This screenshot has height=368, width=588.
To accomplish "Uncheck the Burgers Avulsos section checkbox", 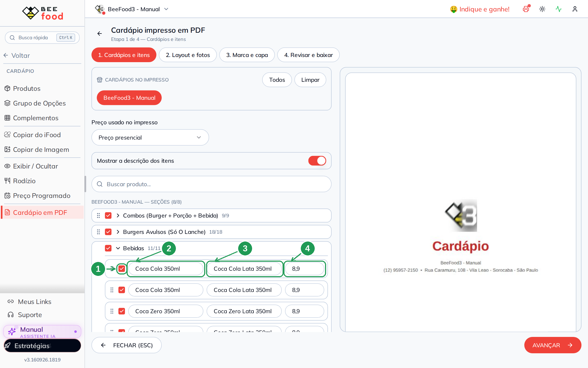I will pos(108,232).
